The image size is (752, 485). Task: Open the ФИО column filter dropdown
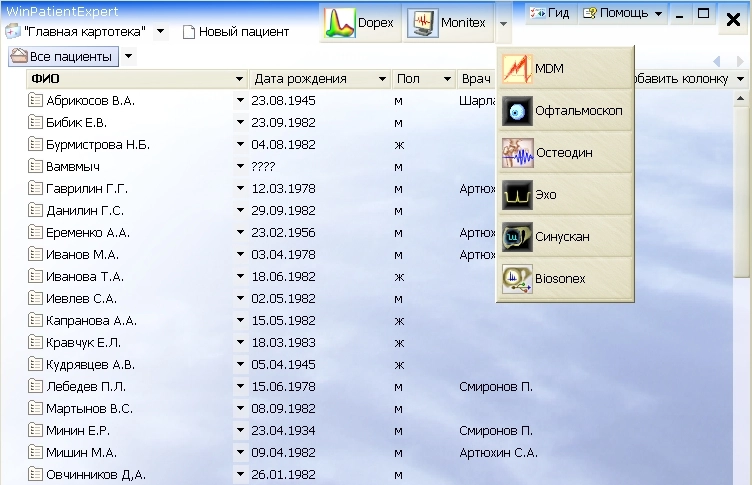coord(240,79)
